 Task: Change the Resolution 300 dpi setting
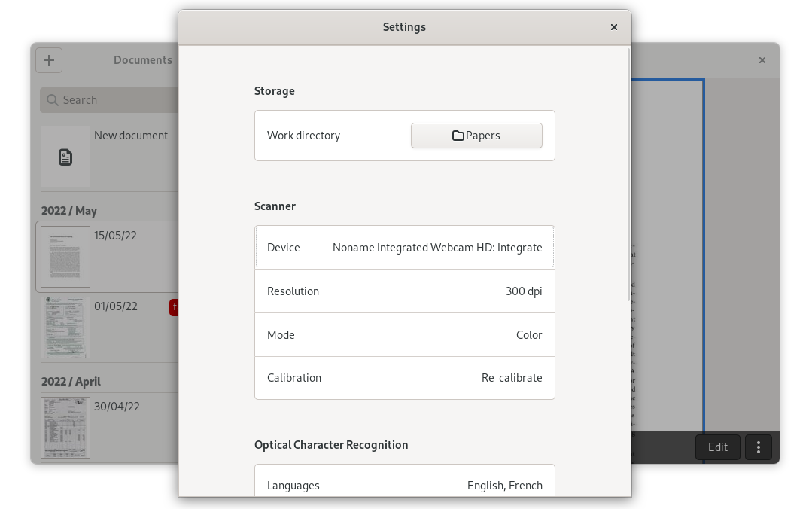coord(404,291)
